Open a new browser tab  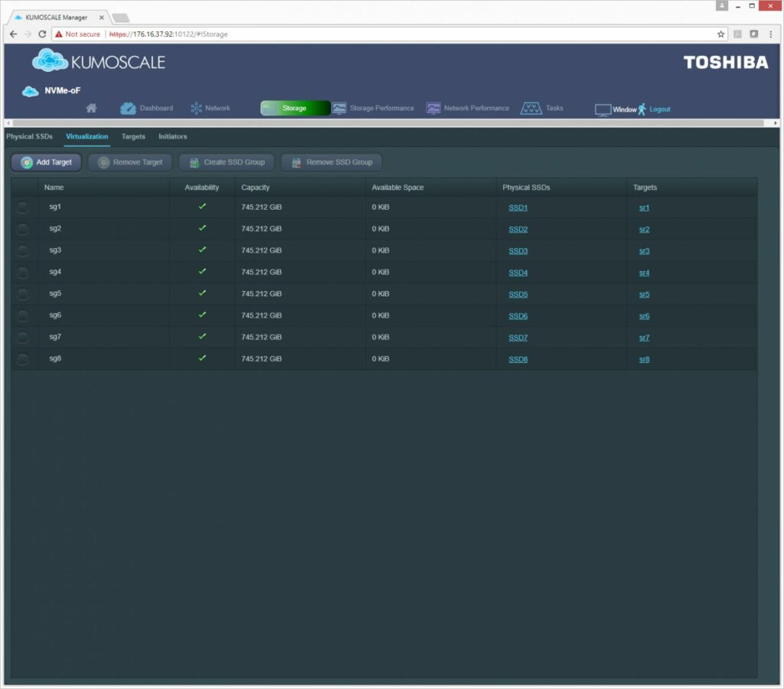[120, 18]
